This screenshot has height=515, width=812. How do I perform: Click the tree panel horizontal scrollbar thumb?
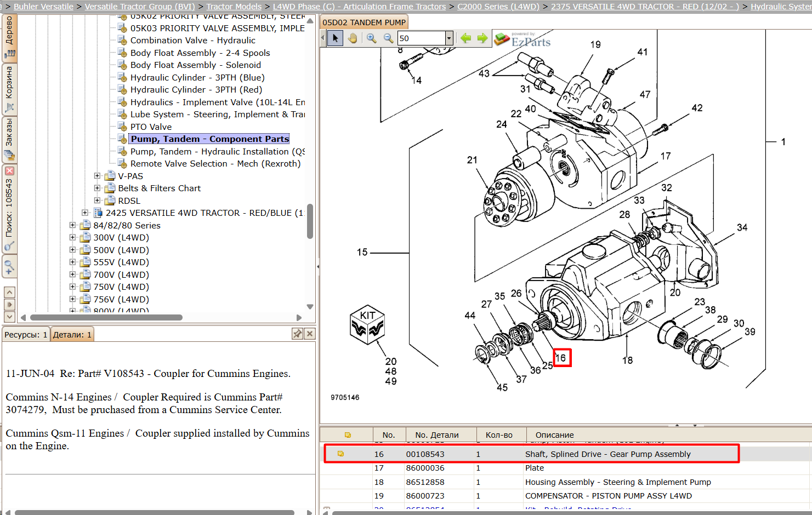[x=106, y=318]
